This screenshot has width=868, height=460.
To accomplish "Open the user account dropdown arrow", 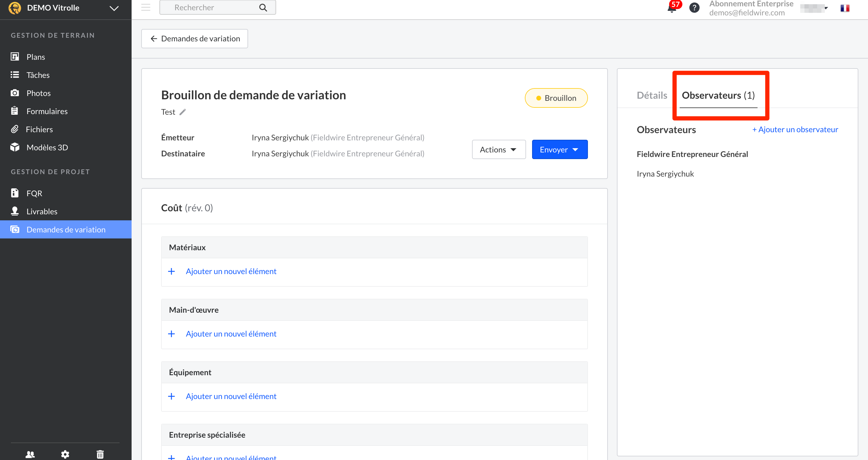I will tap(826, 8).
